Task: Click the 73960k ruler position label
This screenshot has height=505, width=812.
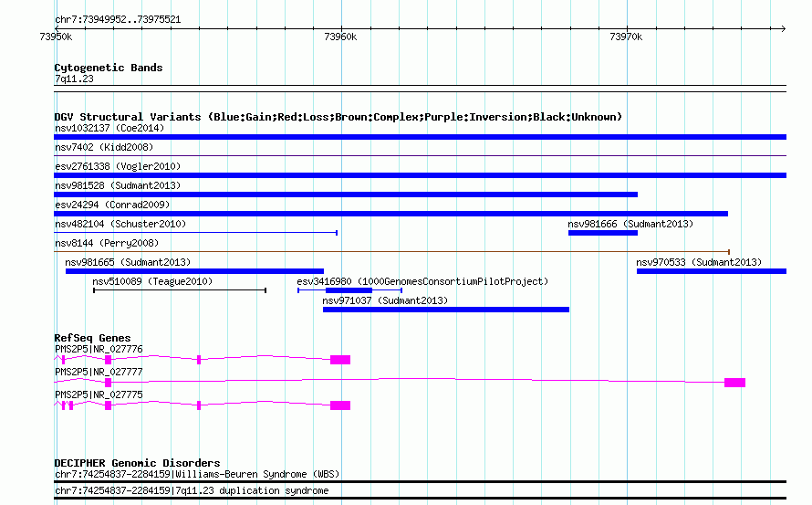Action: pos(340,37)
